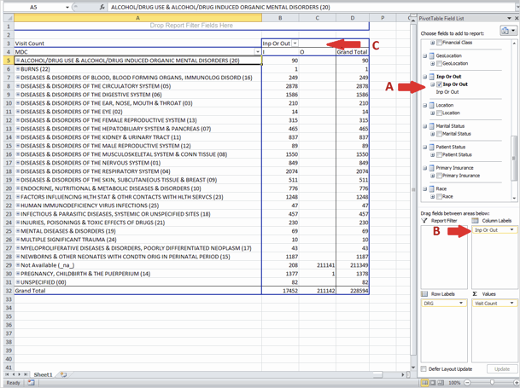Click the disabled Update button
The image size is (520, 388).
tap(502, 369)
